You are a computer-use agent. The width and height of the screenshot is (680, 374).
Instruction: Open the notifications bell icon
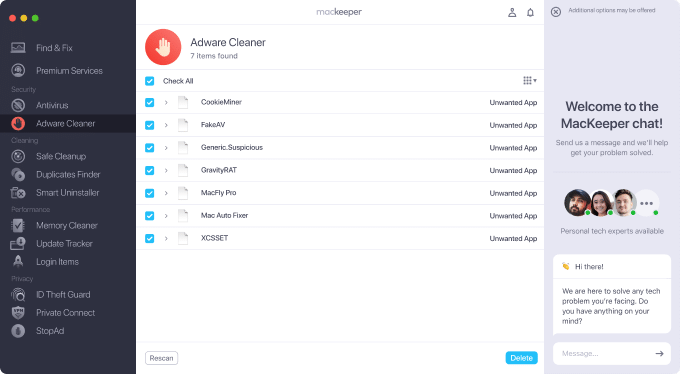530,13
